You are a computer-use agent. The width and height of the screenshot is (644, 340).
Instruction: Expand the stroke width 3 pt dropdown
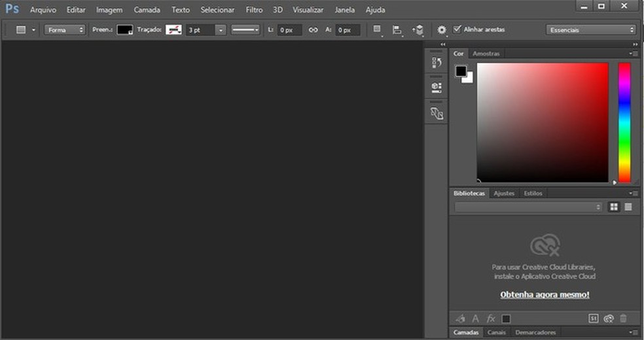pos(221,30)
